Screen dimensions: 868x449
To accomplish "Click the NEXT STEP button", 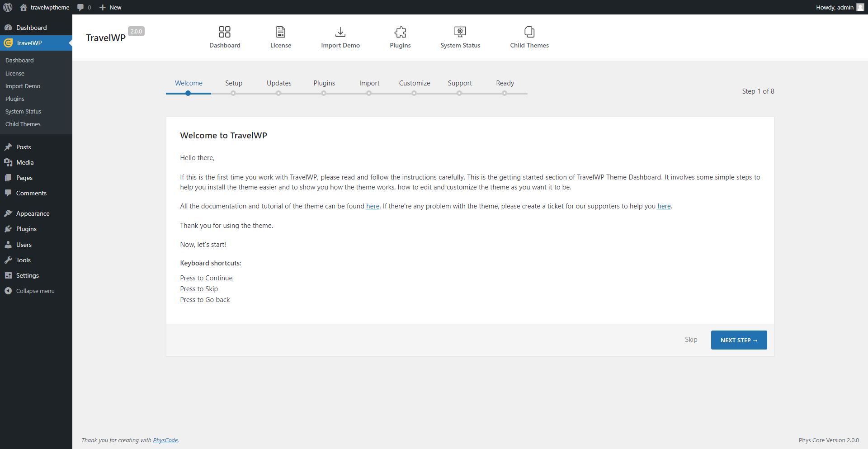I will (739, 340).
